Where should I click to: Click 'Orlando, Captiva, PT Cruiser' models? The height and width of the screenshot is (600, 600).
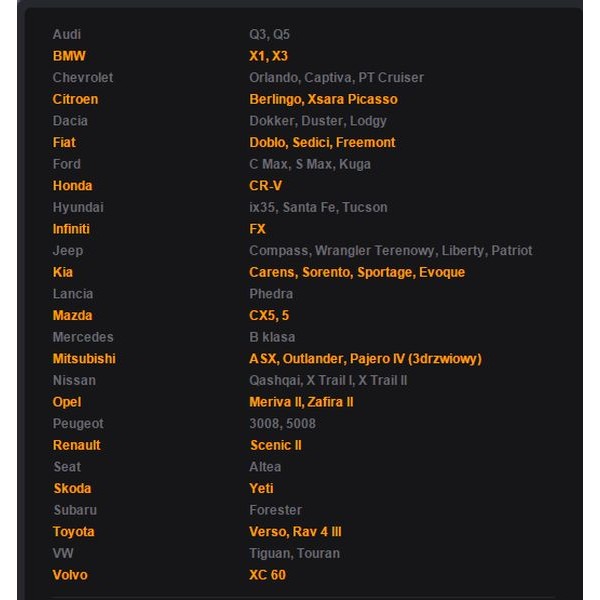click(336, 78)
